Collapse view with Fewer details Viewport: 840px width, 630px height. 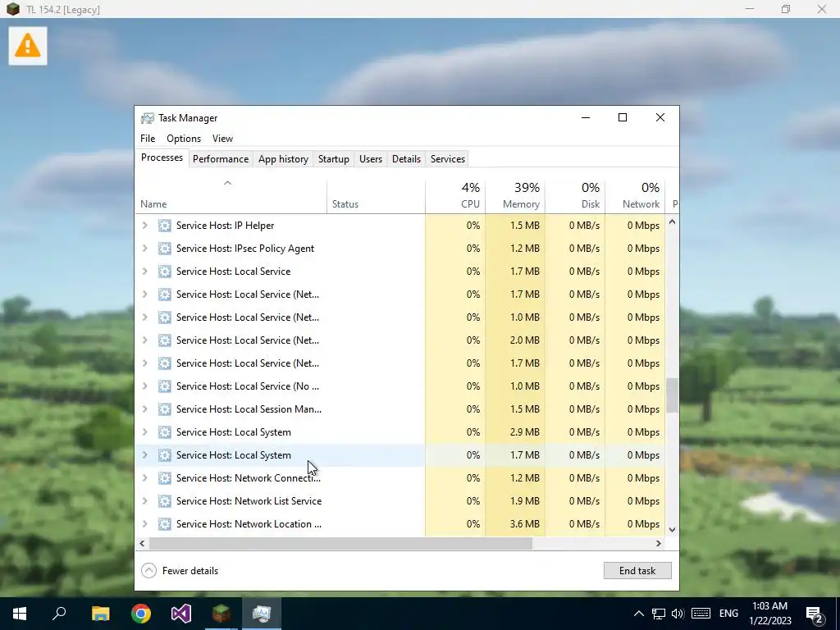pyautogui.click(x=180, y=571)
